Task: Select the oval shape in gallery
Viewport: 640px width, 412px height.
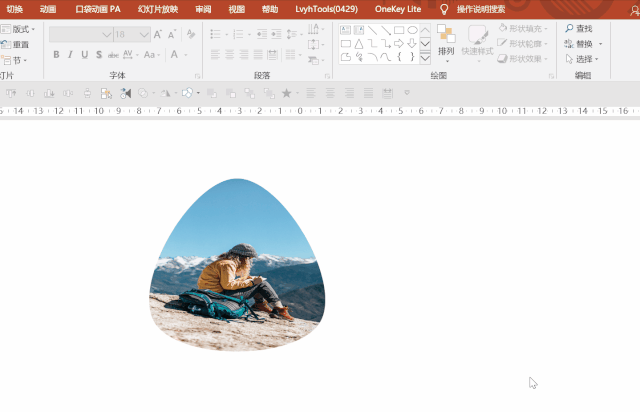Action: pos(412,30)
